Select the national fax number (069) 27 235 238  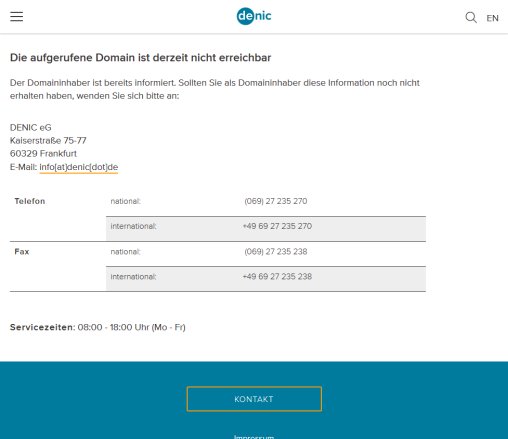click(x=276, y=252)
